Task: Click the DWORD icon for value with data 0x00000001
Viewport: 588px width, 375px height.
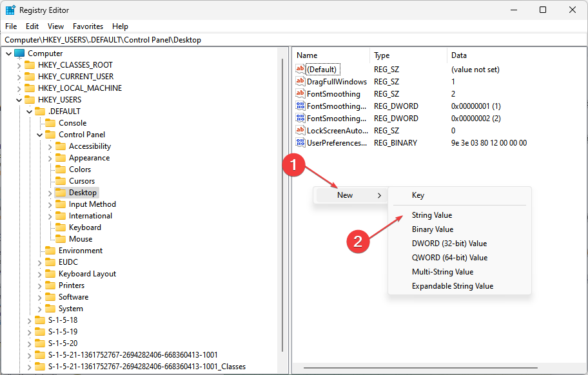Action: tap(300, 106)
